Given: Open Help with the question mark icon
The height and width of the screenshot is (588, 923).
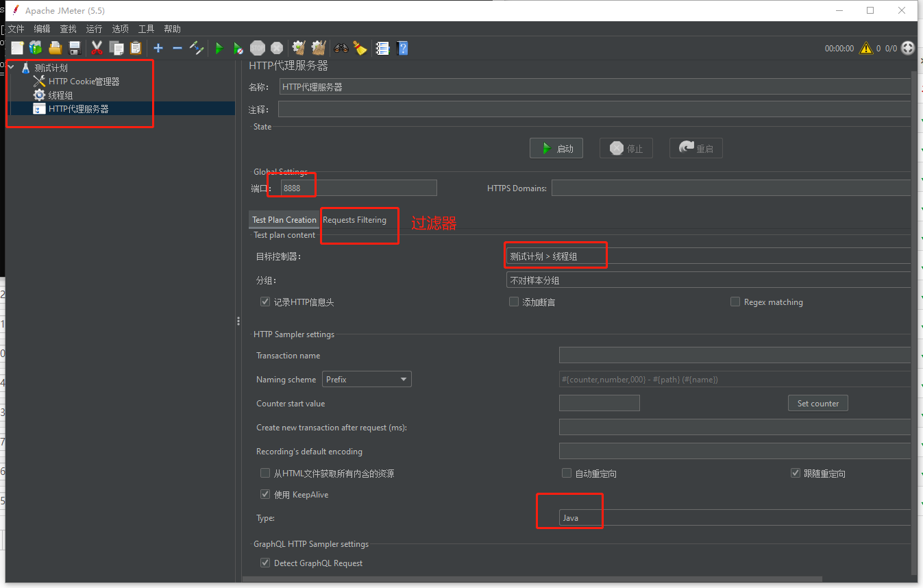Looking at the screenshot, I should pyautogui.click(x=402, y=48).
